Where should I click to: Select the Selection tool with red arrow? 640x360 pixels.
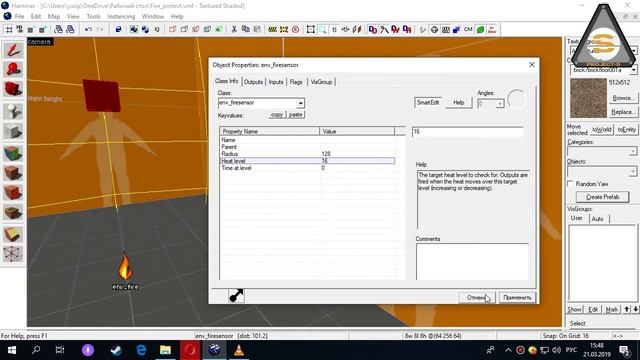(x=13, y=50)
